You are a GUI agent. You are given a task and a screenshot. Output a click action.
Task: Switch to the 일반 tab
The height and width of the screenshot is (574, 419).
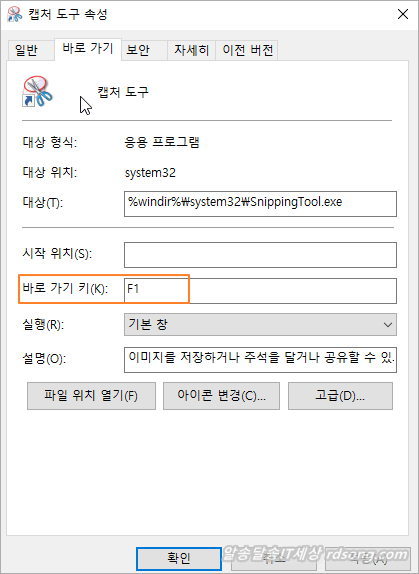(26, 50)
